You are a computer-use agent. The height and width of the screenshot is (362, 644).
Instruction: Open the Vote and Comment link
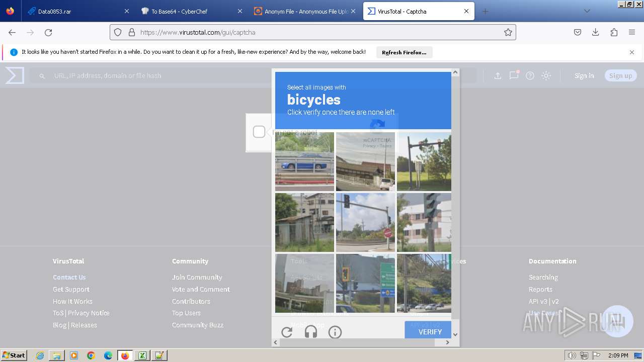pyautogui.click(x=201, y=289)
